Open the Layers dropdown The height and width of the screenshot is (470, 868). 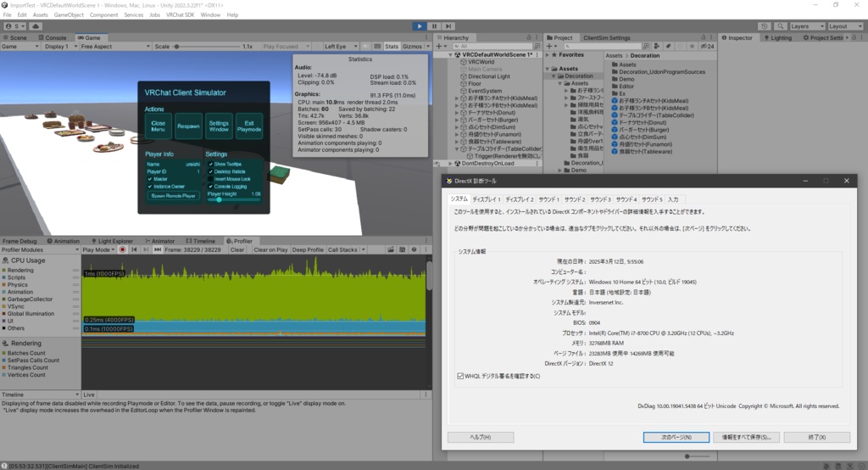[807, 26]
